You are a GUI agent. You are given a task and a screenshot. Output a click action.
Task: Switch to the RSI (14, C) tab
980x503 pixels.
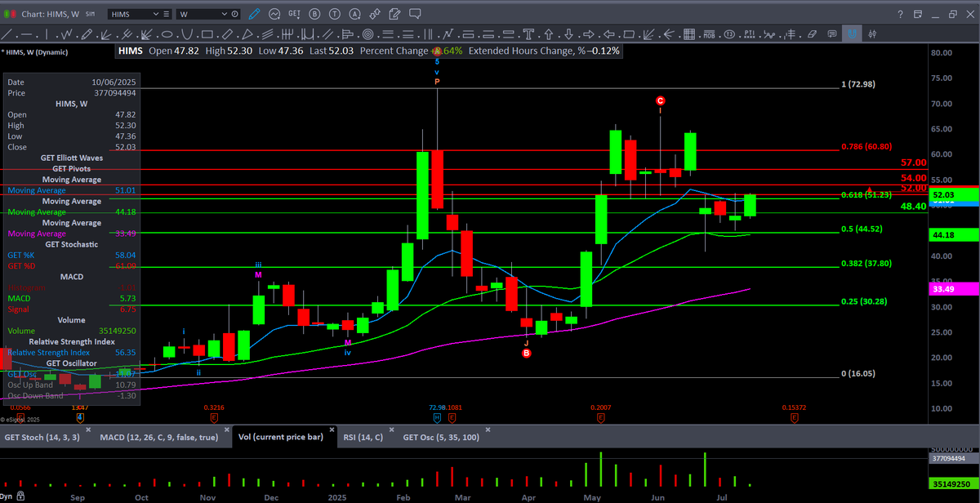[363, 437]
